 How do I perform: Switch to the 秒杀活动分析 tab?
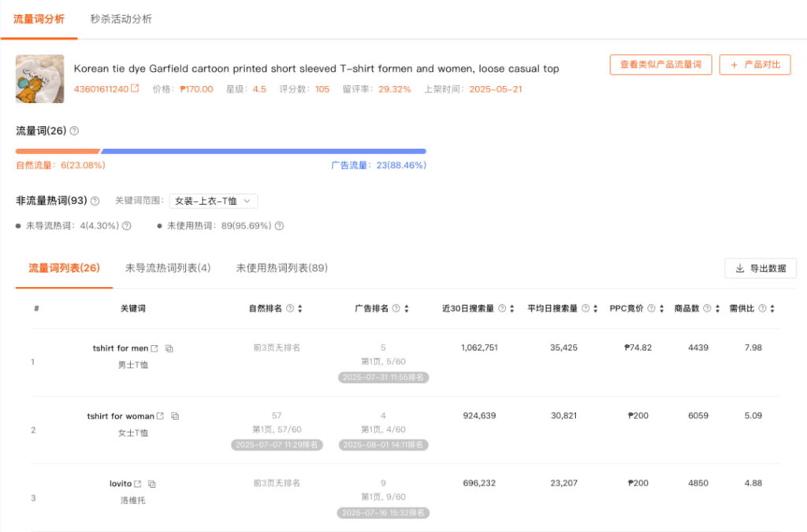click(x=120, y=20)
